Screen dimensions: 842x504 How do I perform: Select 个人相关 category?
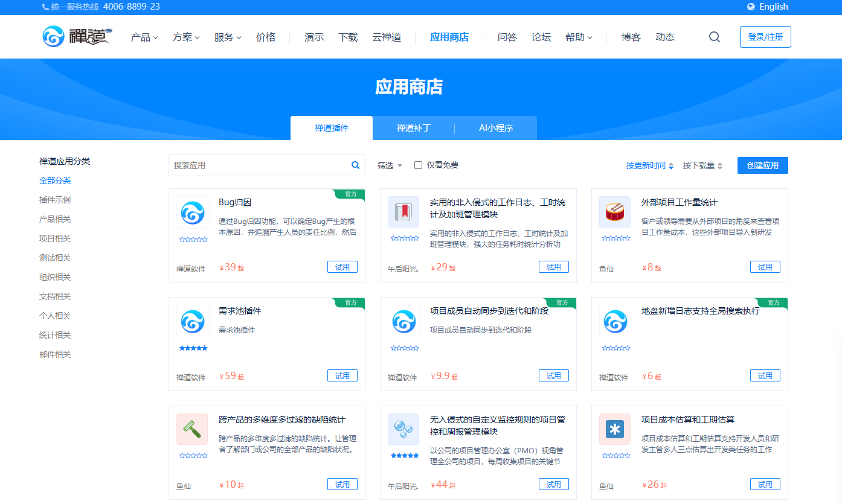[55, 316]
